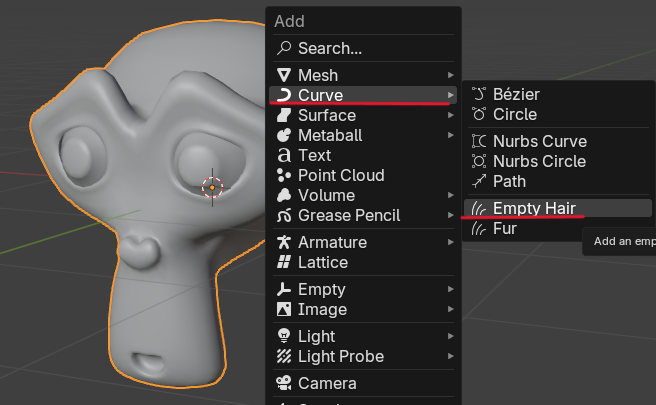This screenshot has height=405, width=656.
Task: Expand the Volume submenu arrow
Action: (x=452, y=195)
